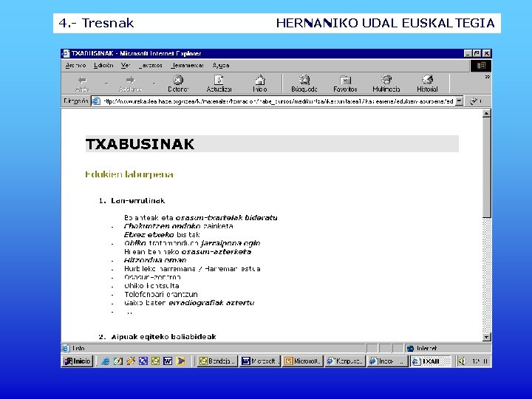
Task: Click the Telefonoari erantzun line
Action: coord(161,294)
